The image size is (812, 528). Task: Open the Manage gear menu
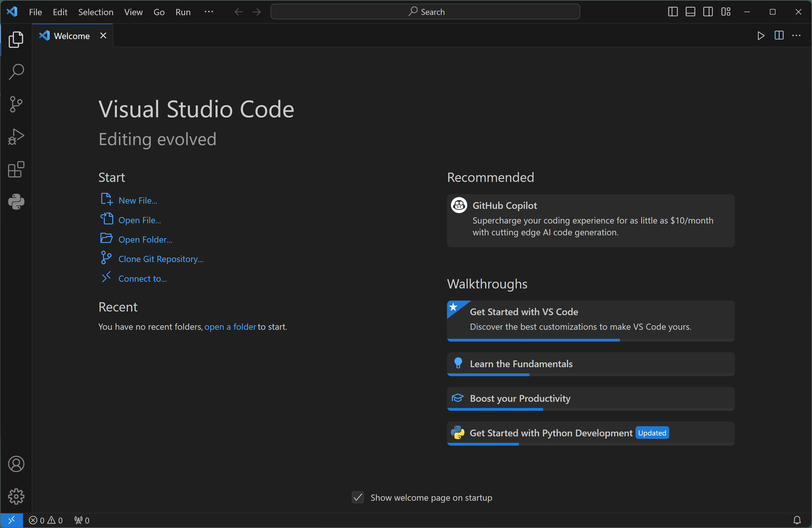tap(16, 497)
